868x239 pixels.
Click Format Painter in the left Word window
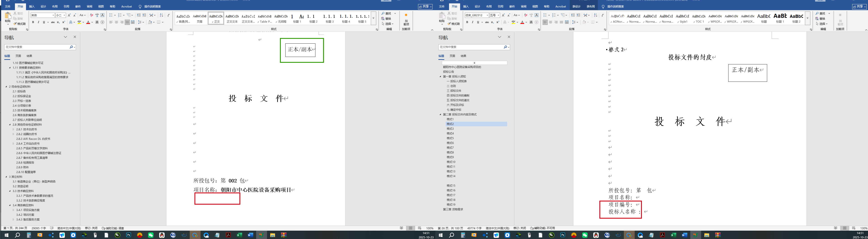pyautogui.click(x=19, y=24)
